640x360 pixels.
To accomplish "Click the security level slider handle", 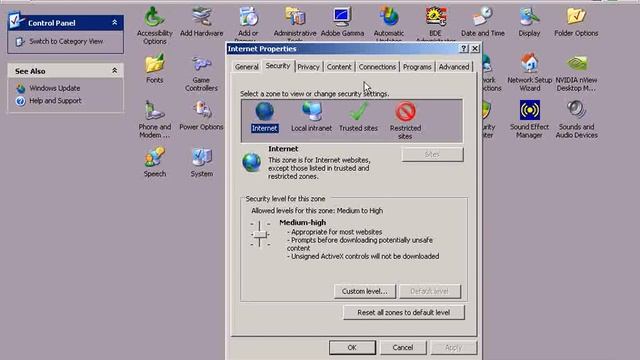I will (260, 234).
